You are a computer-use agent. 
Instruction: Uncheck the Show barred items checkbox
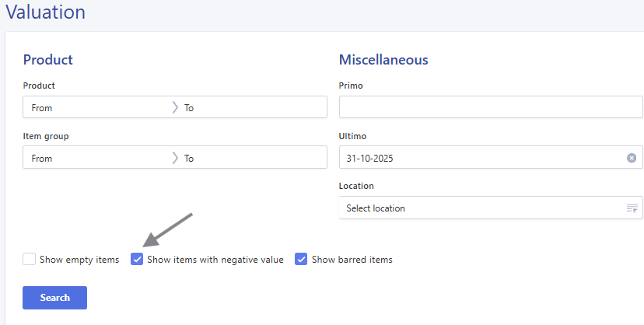pos(302,260)
